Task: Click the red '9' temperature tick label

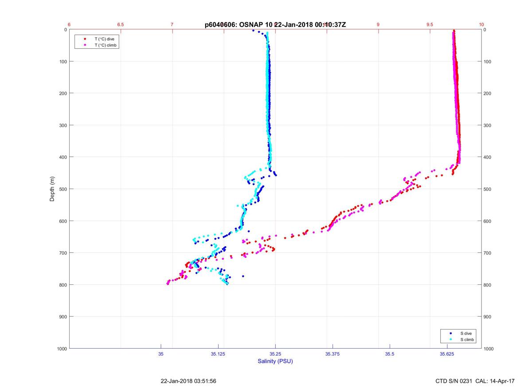Action: coord(378,25)
